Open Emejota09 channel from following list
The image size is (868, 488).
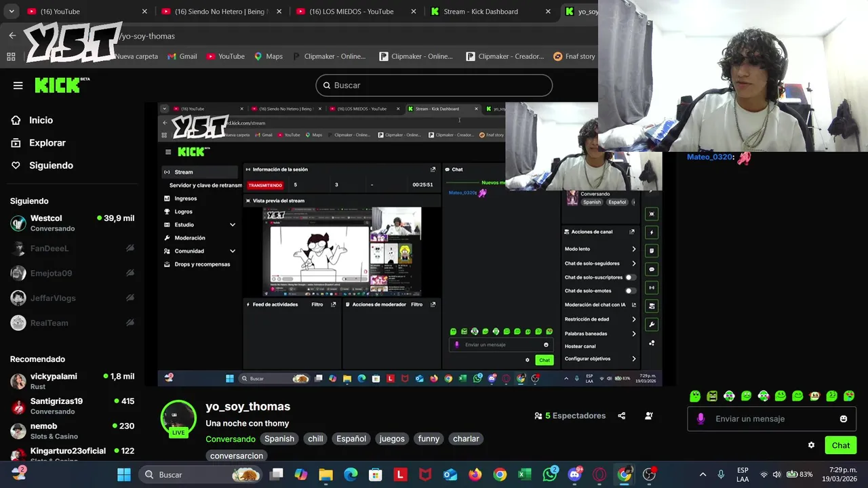coord(72,273)
